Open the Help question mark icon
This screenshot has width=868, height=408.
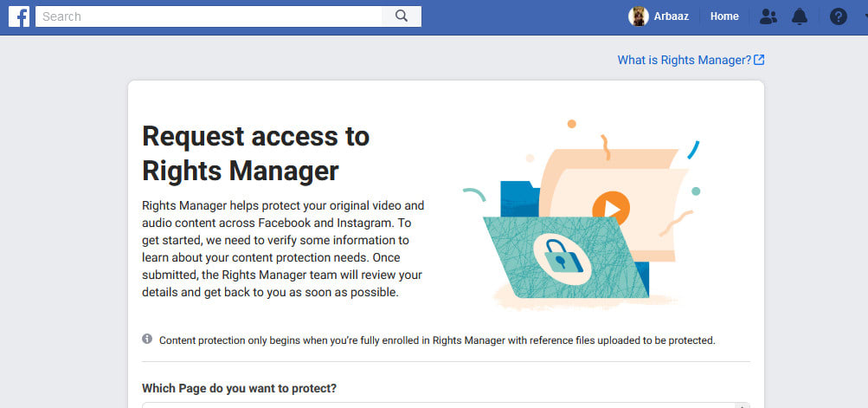click(x=838, y=16)
